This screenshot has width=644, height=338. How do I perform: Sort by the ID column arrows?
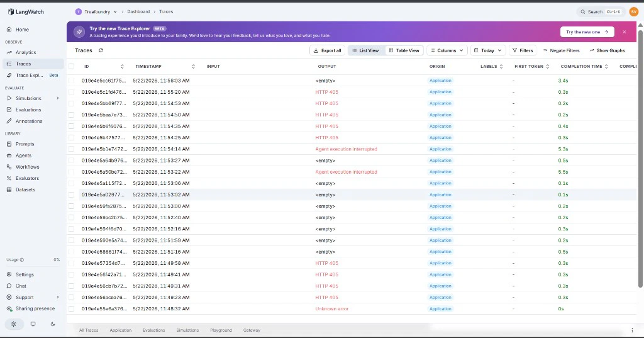point(122,66)
